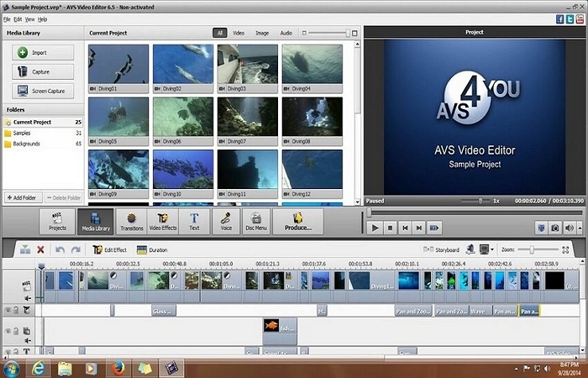Play the project preview

[375, 228]
